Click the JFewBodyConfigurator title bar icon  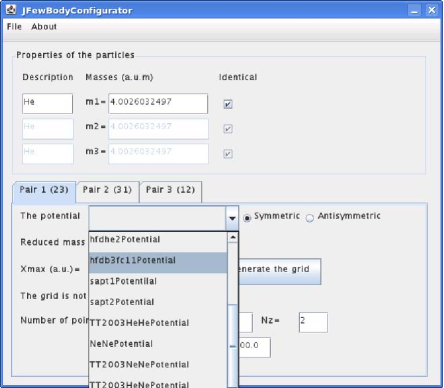tap(11, 10)
